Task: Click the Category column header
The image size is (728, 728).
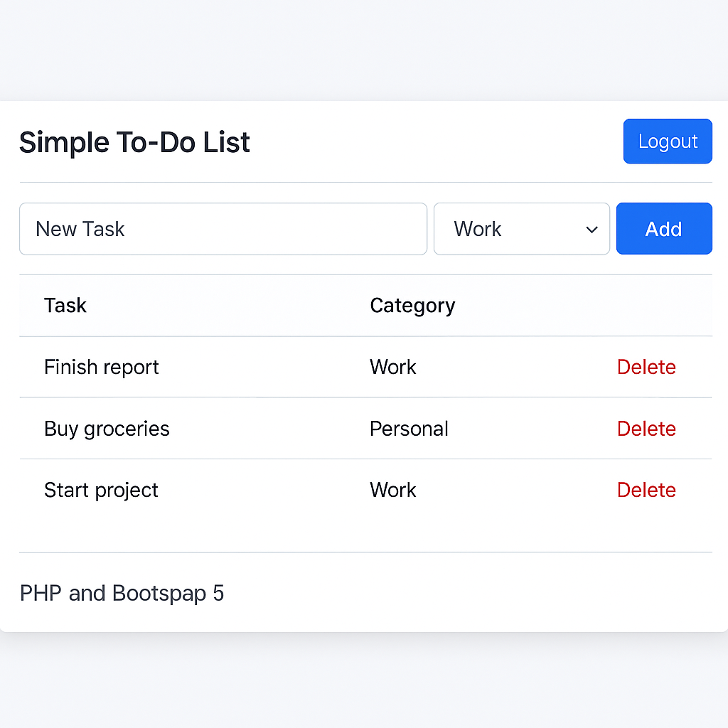Action: (412, 306)
